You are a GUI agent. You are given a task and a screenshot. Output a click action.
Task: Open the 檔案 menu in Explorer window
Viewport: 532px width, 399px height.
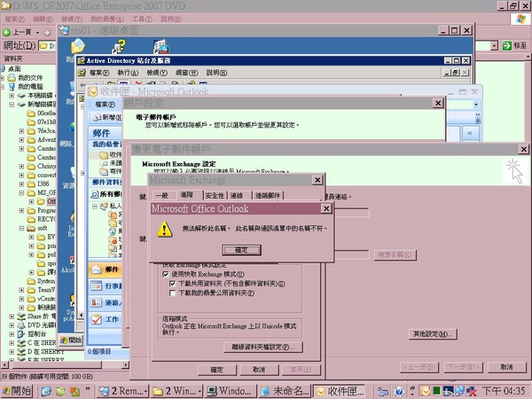[x=14, y=19]
